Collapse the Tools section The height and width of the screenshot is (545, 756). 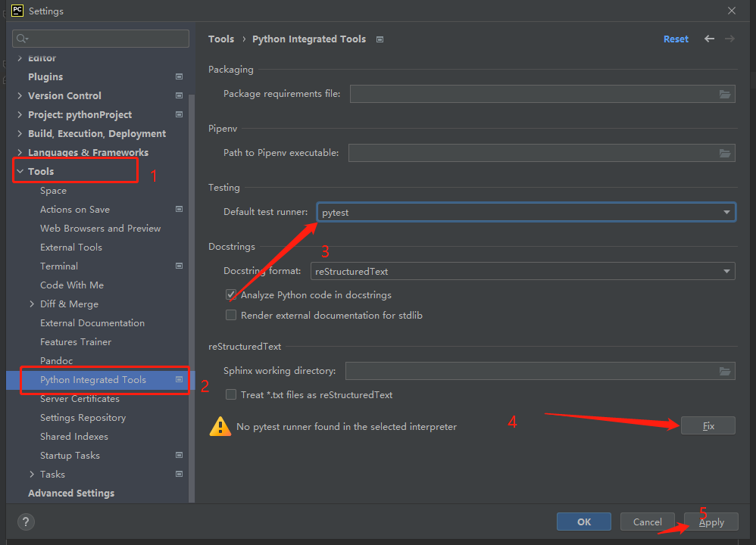tap(20, 171)
